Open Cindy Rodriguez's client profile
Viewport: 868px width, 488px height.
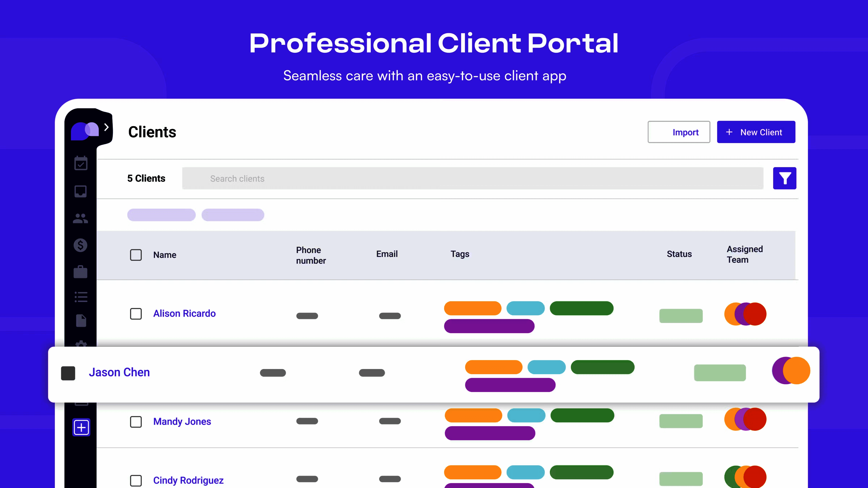point(188,480)
